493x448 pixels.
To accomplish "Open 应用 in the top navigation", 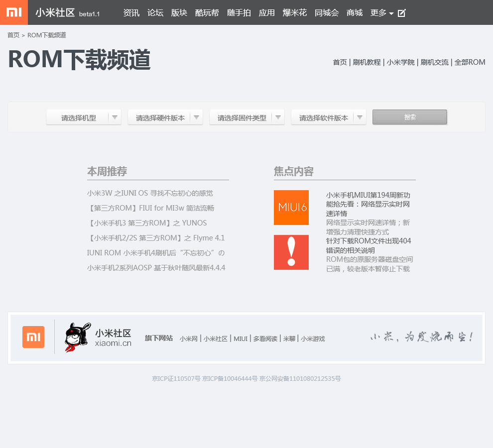I will [x=266, y=13].
